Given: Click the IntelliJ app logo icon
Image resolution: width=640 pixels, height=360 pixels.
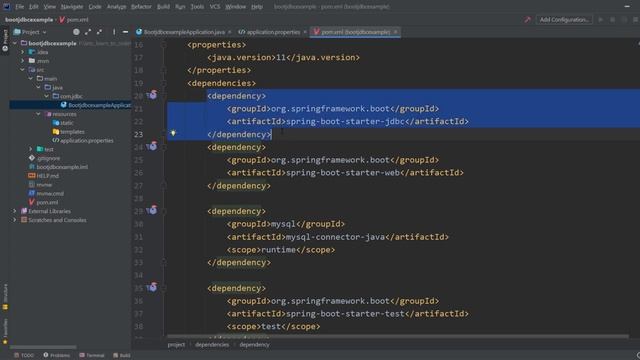Looking at the screenshot, I should coord(7,7).
